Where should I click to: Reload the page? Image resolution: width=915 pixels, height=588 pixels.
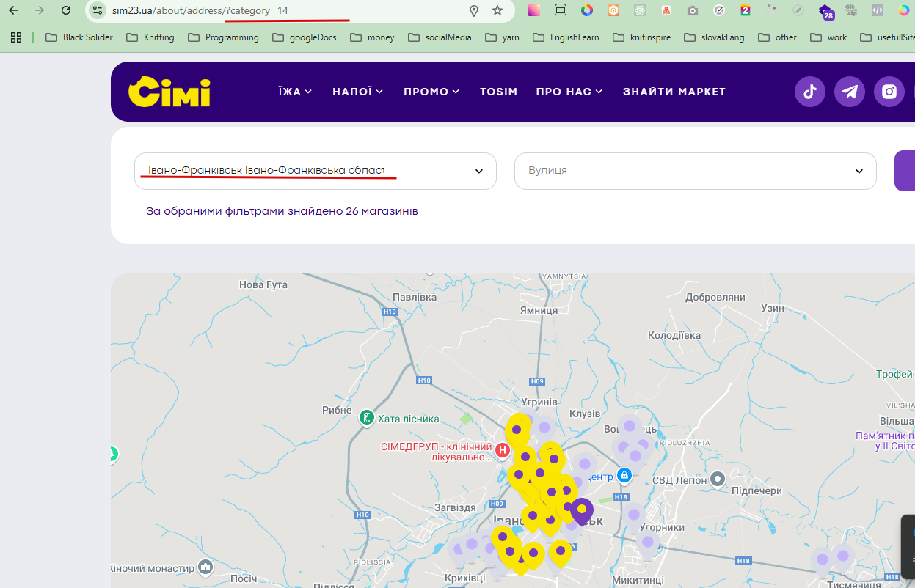coord(67,10)
